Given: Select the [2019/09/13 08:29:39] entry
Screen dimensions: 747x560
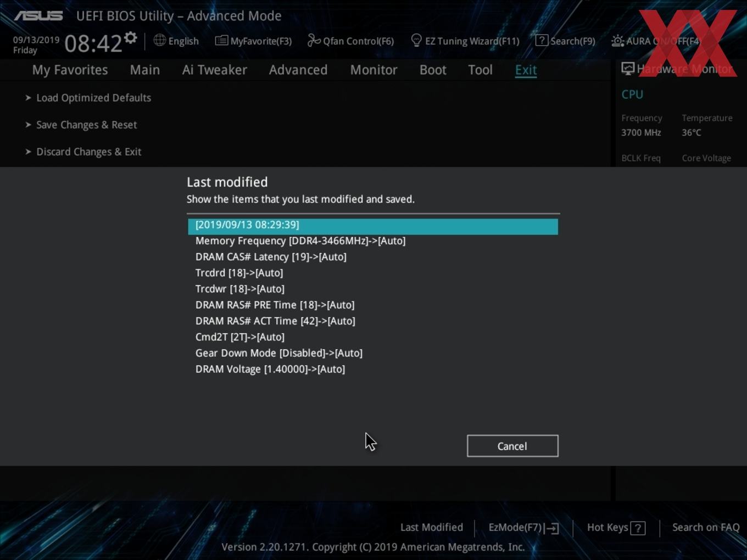Looking at the screenshot, I should [x=373, y=226].
